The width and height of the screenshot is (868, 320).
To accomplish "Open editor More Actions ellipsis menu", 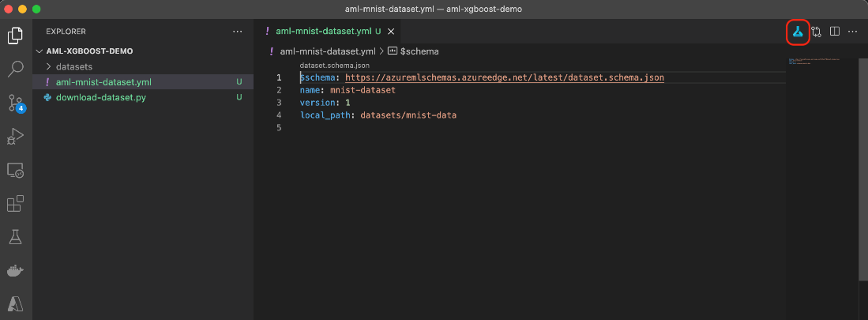I will 852,32.
